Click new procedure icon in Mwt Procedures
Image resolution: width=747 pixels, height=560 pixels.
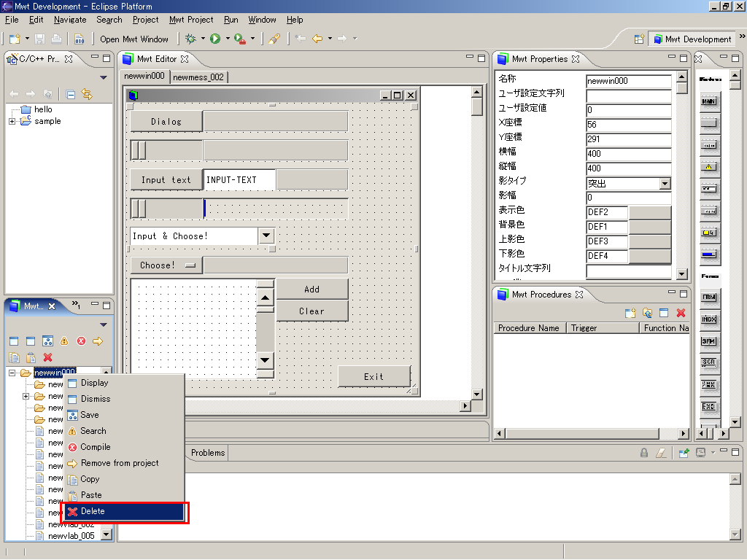coord(630,313)
